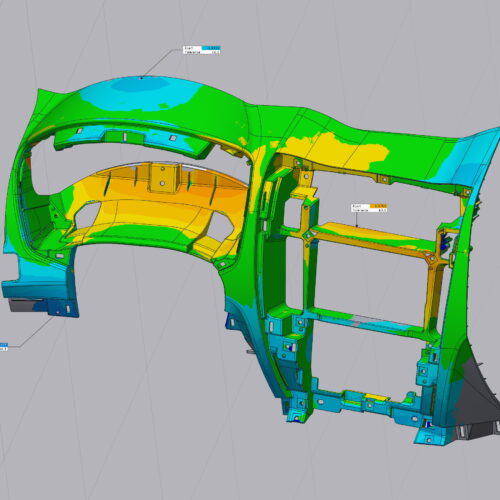
Task: Click the dark blue bottom-left mounting foot
Action: pyautogui.click(x=63, y=307)
